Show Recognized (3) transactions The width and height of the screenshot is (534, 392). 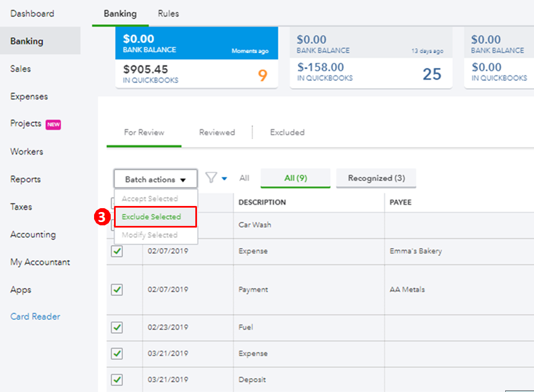click(376, 178)
